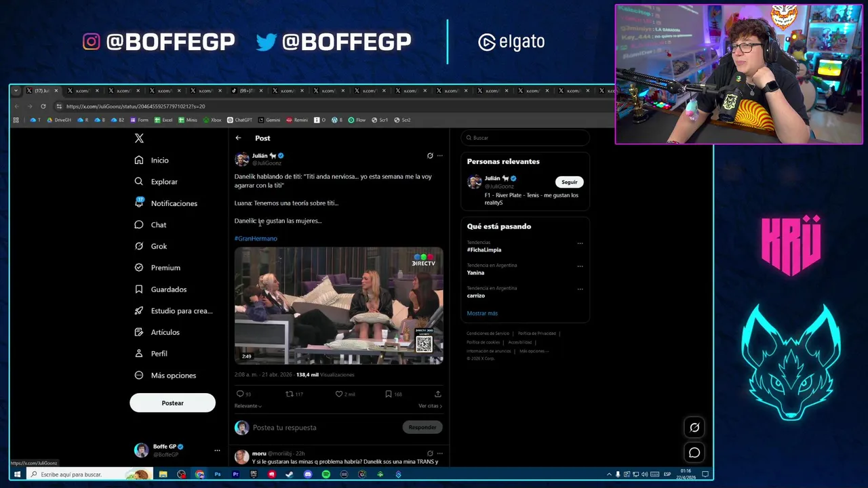Open the Excel bookmark
Viewport: 868px width, 488px height.
tap(163, 120)
